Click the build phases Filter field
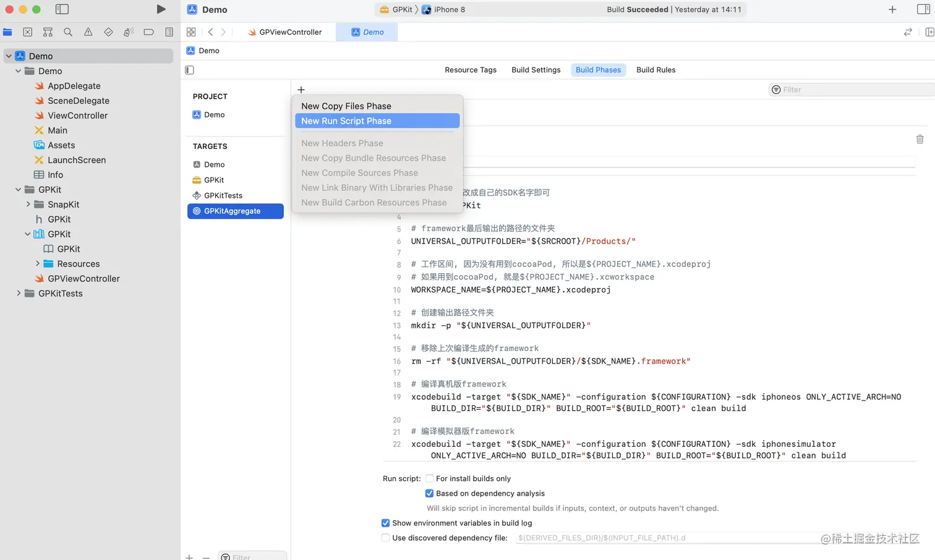Viewport: 935px width, 560px height. (852, 90)
